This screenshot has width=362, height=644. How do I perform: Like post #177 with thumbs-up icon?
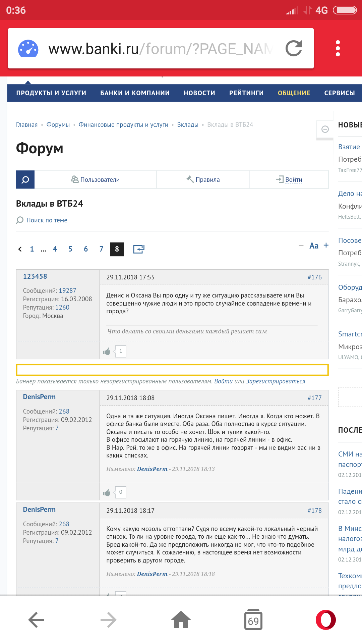click(107, 492)
